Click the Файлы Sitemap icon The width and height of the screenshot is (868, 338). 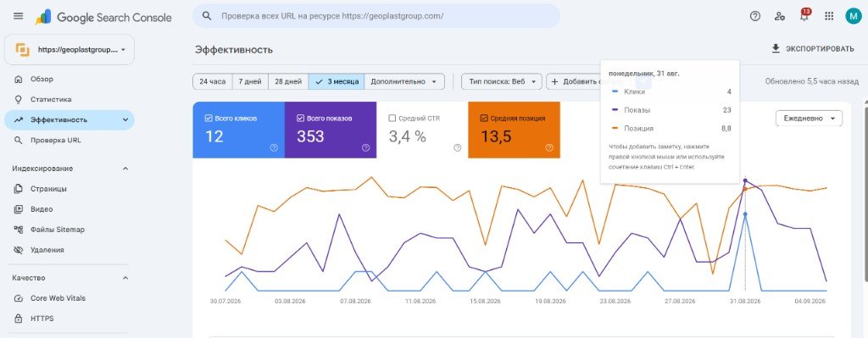(x=19, y=230)
